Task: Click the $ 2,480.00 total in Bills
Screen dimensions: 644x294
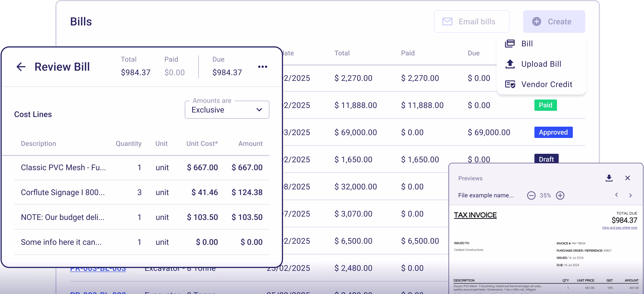Action: tap(353, 268)
